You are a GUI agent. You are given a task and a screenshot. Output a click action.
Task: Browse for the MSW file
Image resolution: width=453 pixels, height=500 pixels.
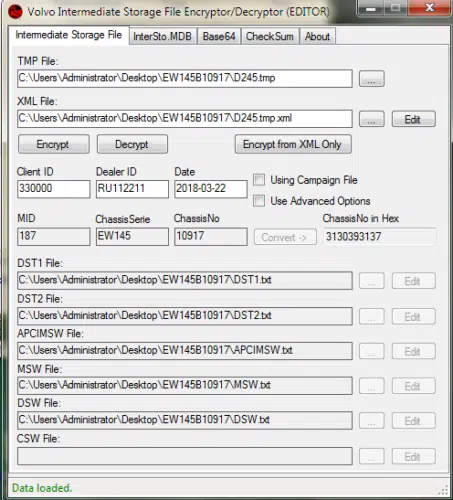click(372, 386)
